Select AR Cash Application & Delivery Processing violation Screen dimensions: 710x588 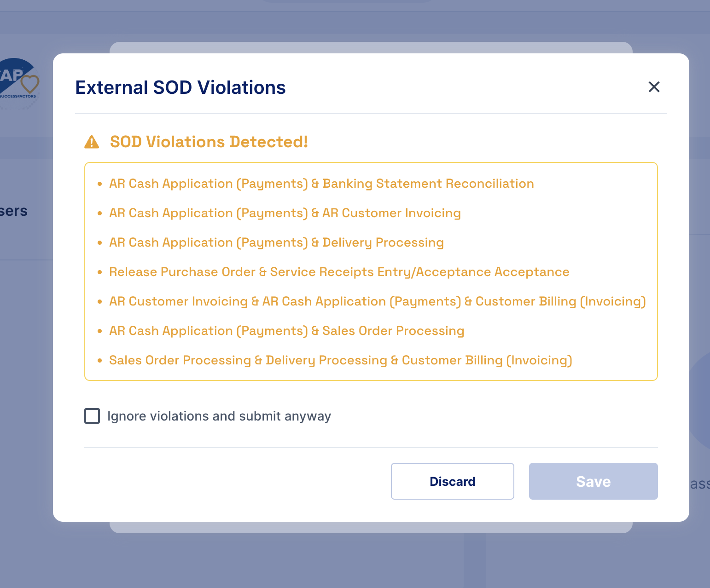coord(276,242)
